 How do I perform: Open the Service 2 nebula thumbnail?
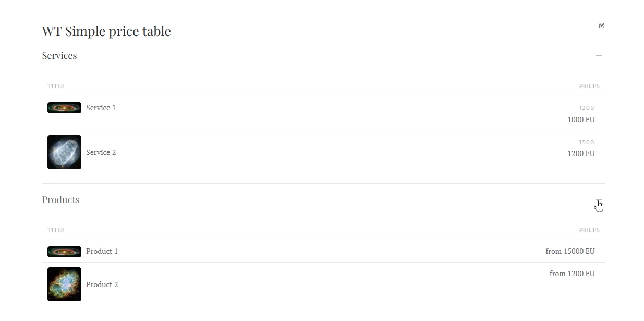tap(64, 152)
